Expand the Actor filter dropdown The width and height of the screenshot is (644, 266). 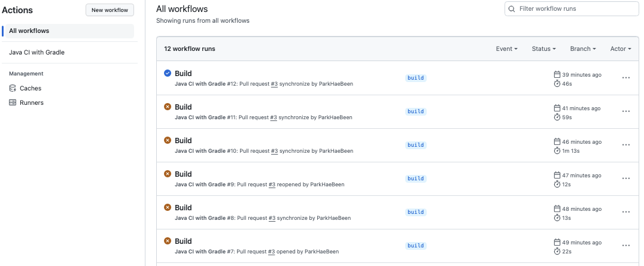pyautogui.click(x=621, y=49)
